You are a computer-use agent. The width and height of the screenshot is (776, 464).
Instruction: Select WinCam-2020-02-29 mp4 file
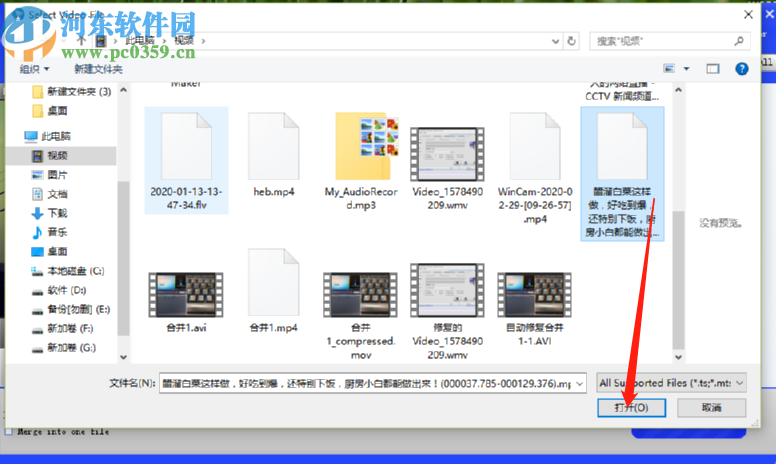[535, 167]
